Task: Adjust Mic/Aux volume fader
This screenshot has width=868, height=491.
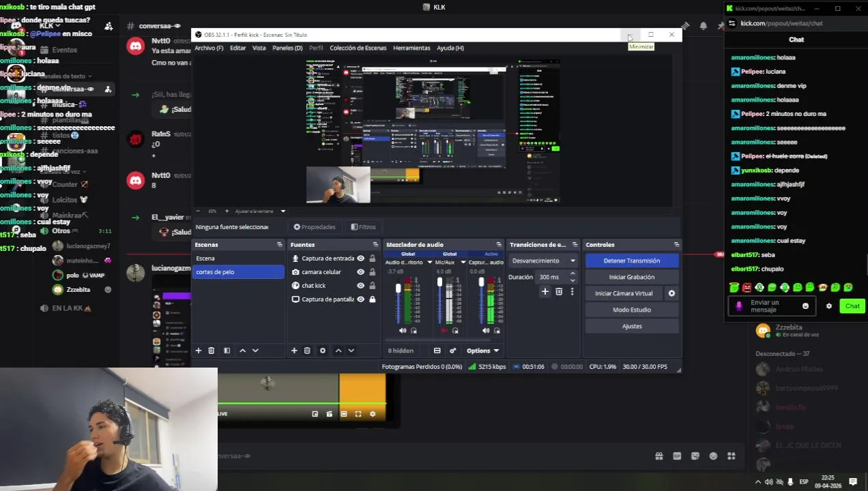Action: click(439, 282)
